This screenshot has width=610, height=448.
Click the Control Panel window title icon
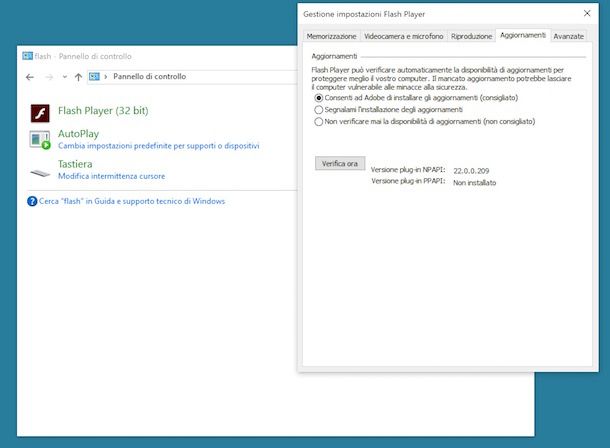click(x=27, y=56)
